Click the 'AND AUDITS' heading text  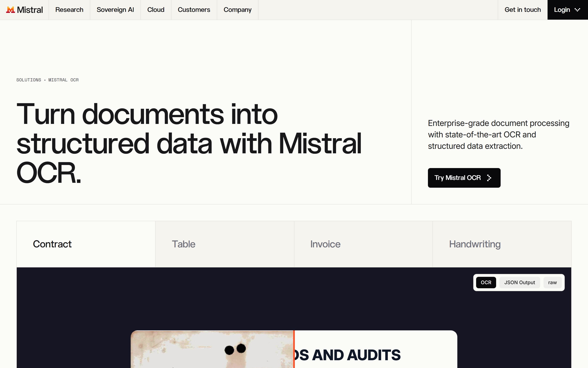[356, 355]
